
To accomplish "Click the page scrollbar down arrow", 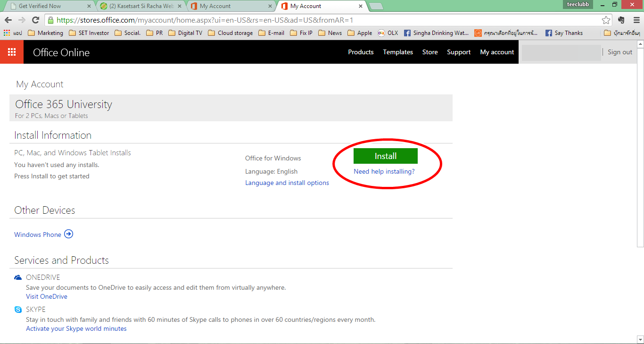I will [640, 340].
